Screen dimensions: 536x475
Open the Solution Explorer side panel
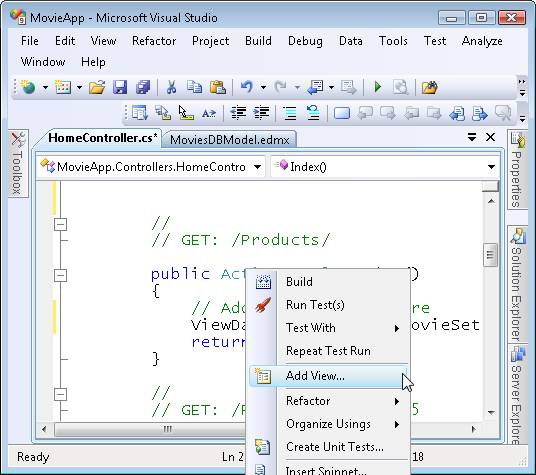(x=517, y=284)
